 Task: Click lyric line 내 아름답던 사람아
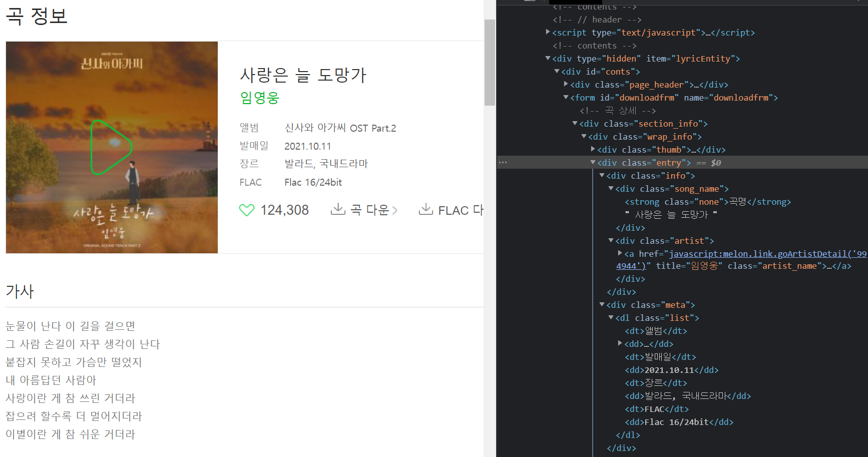(x=51, y=380)
